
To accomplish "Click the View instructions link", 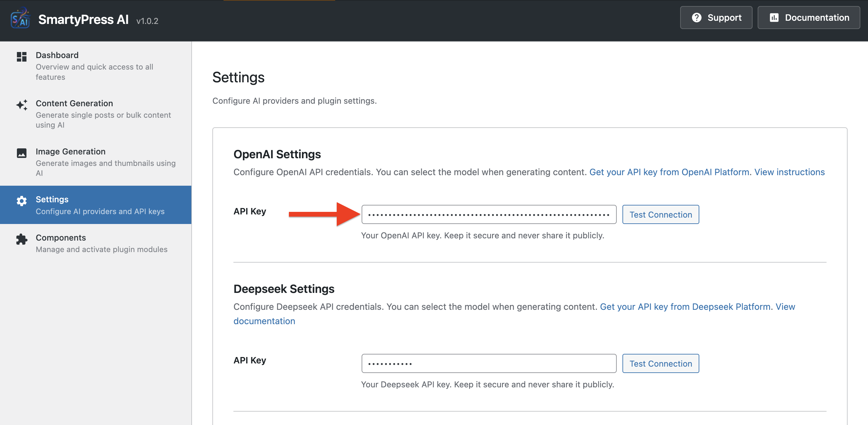I will tap(789, 172).
